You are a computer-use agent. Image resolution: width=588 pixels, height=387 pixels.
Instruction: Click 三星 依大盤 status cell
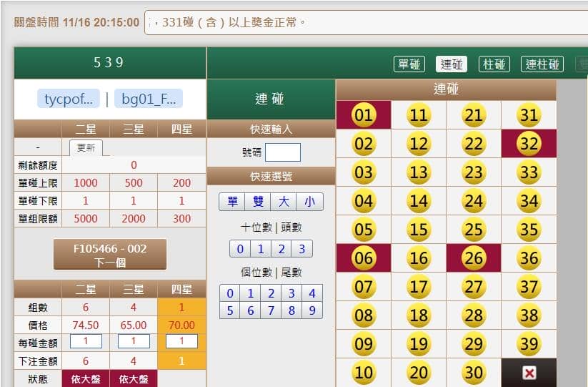pyautogui.click(x=134, y=378)
